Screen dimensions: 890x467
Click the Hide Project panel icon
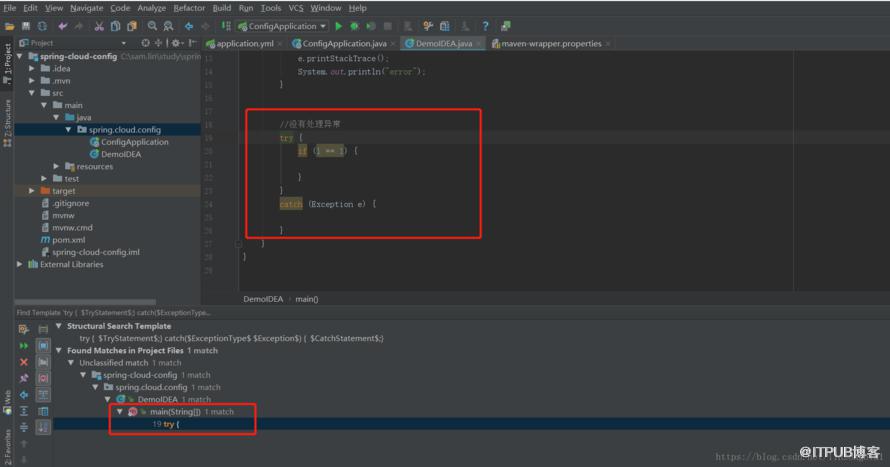[x=192, y=43]
